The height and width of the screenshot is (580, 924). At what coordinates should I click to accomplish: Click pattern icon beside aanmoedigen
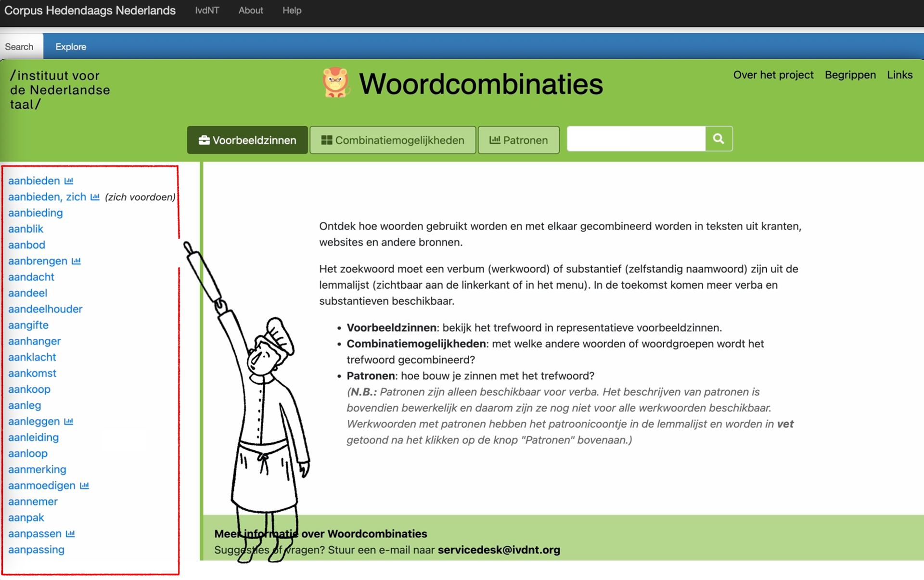tap(84, 486)
